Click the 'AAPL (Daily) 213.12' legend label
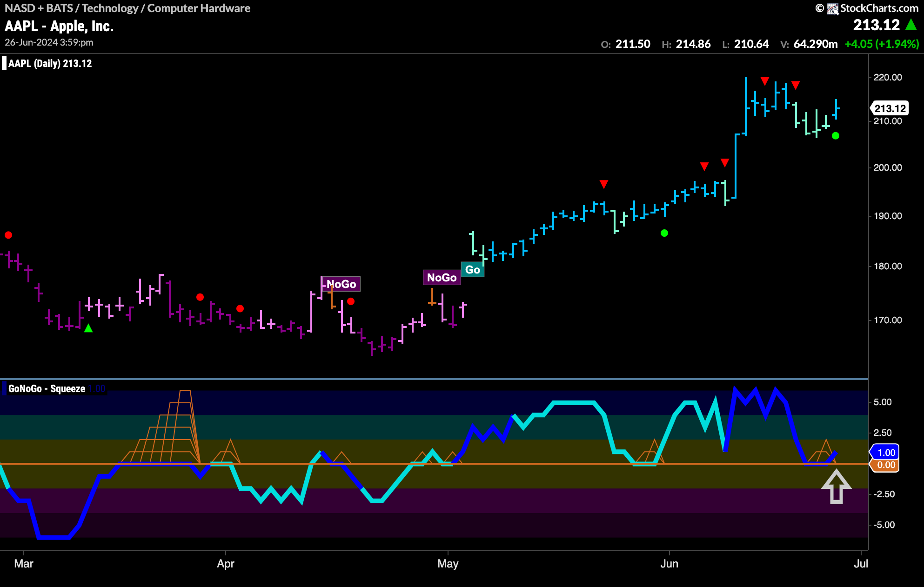This screenshot has width=924, height=587. [x=50, y=63]
